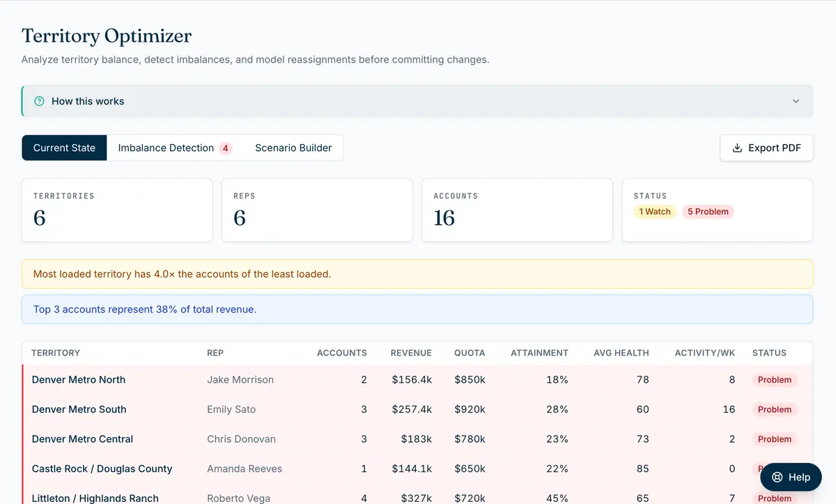This screenshot has width=836, height=504.
Task: Select the Reps summary card
Action: coord(317,210)
